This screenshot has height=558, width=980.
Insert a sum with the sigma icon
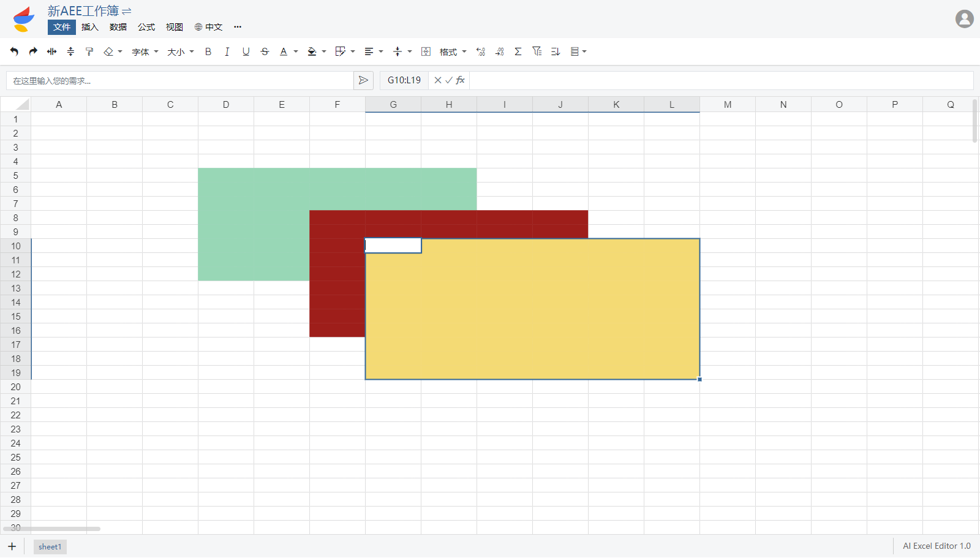pyautogui.click(x=518, y=52)
